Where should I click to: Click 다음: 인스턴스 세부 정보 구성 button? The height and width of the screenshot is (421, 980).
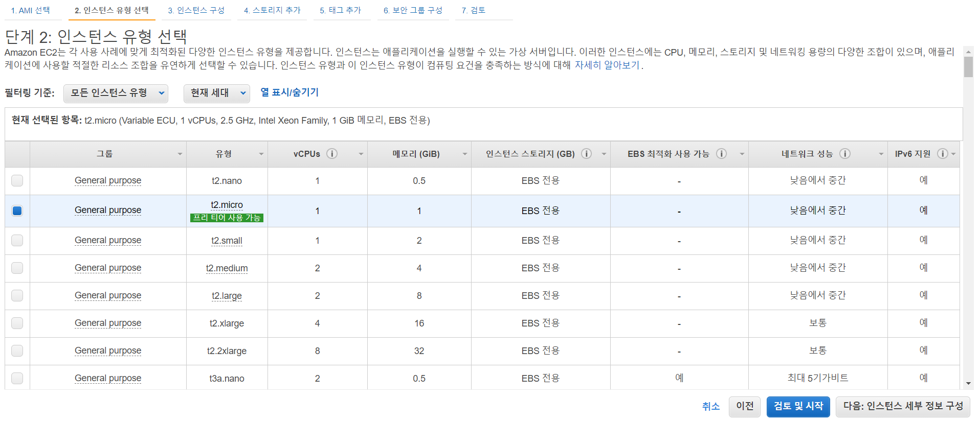(903, 407)
